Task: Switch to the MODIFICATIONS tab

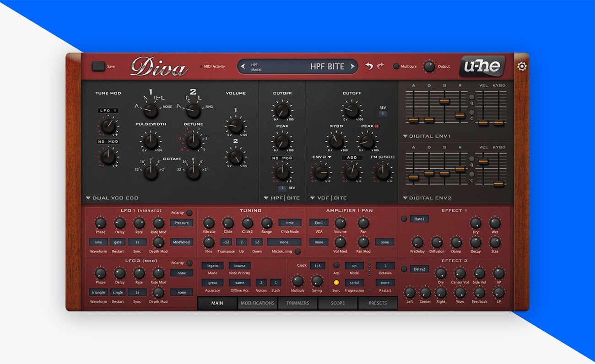Action: 257,303
